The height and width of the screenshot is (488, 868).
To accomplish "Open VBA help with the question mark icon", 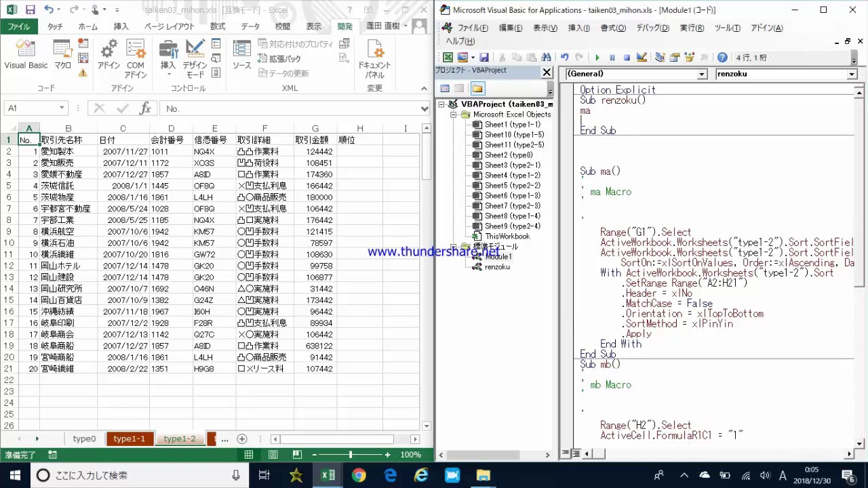I will coord(722,58).
